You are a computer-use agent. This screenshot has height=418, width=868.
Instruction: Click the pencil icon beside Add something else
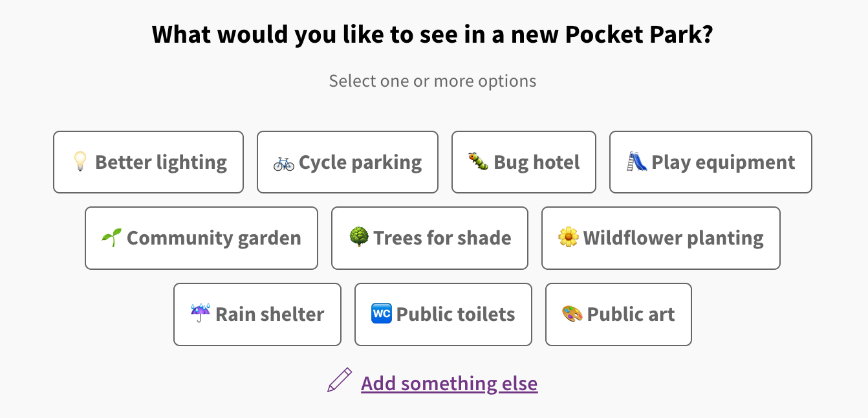[340, 380]
